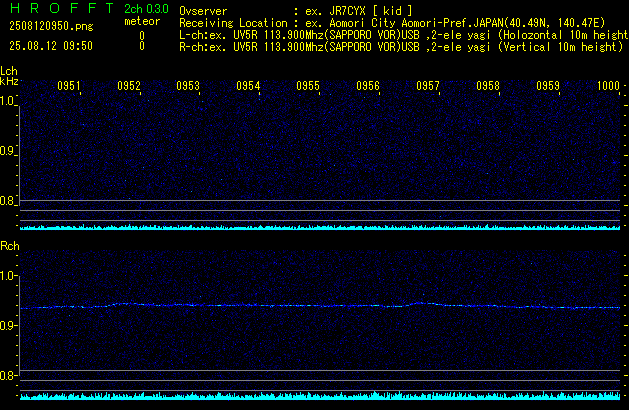Click the file name 2508120950.png
The height and width of the screenshot is (410, 629).
(51, 26)
